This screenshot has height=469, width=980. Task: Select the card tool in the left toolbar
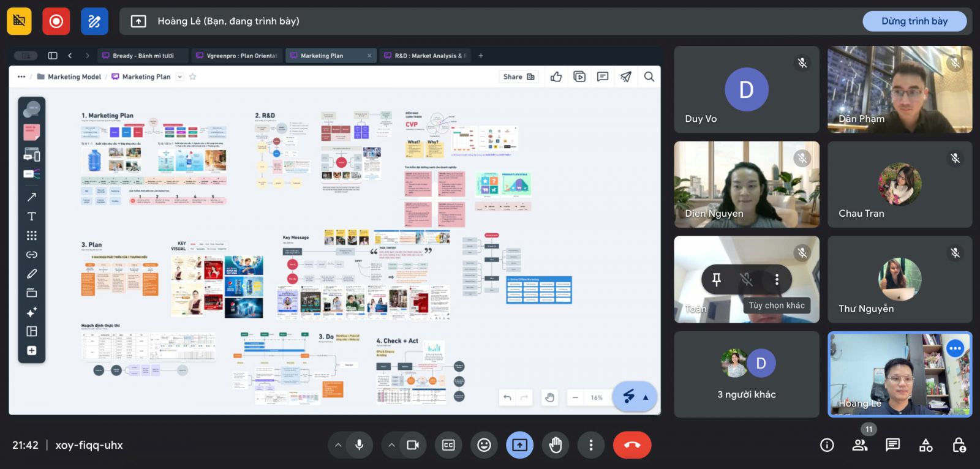coord(32,174)
